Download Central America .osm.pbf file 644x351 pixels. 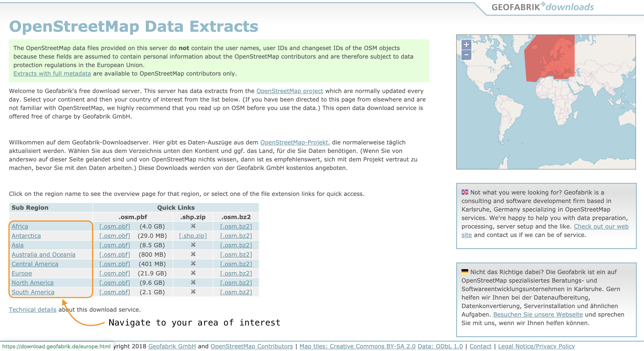(x=114, y=264)
